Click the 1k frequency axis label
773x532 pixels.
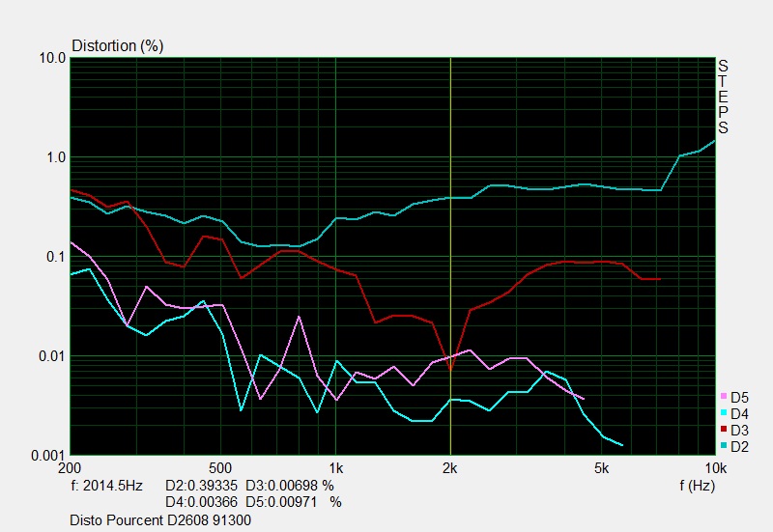pos(335,469)
